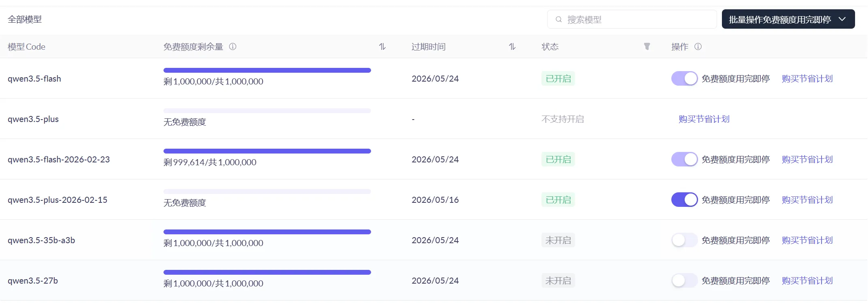
Task: Click 无免费额度 text in qwen3.5-plus row
Action: click(185, 122)
